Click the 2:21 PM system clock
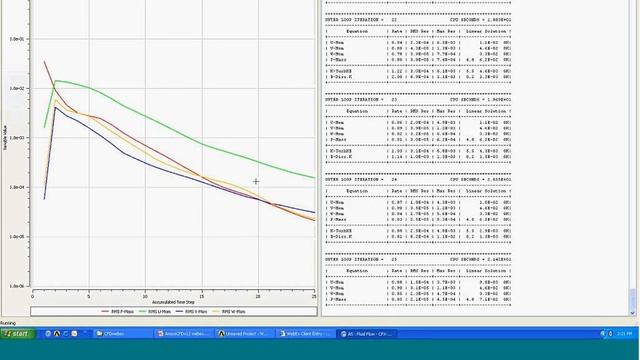Image resolution: width=640 pixels, height=360 pixels. pyautogui.click(x=624, y=333)
